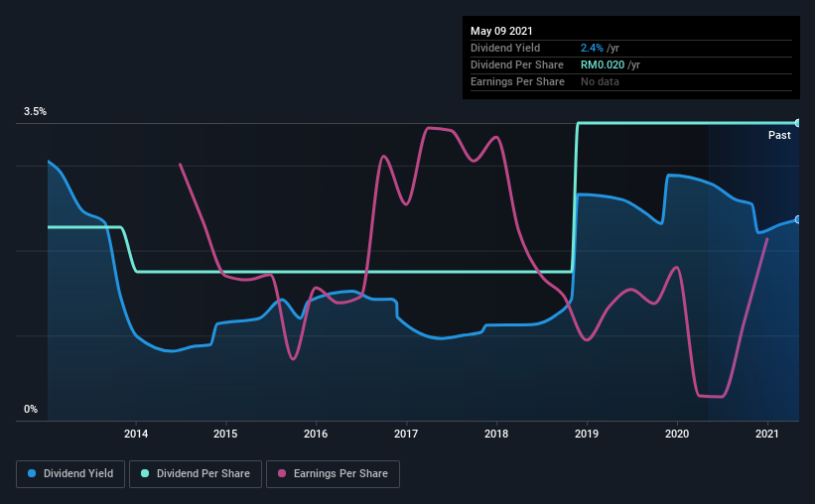Click the pink dot in the Earnings Per Share legend
815x504 pixels.
(x=282, y=474)
